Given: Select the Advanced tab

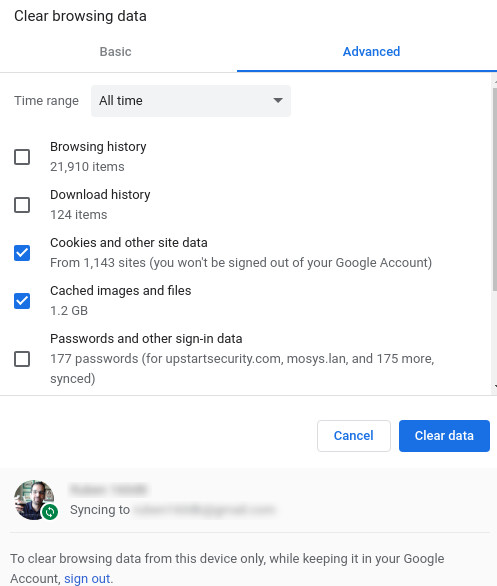Looking at the screenshot, I should (x=371, y=52).
